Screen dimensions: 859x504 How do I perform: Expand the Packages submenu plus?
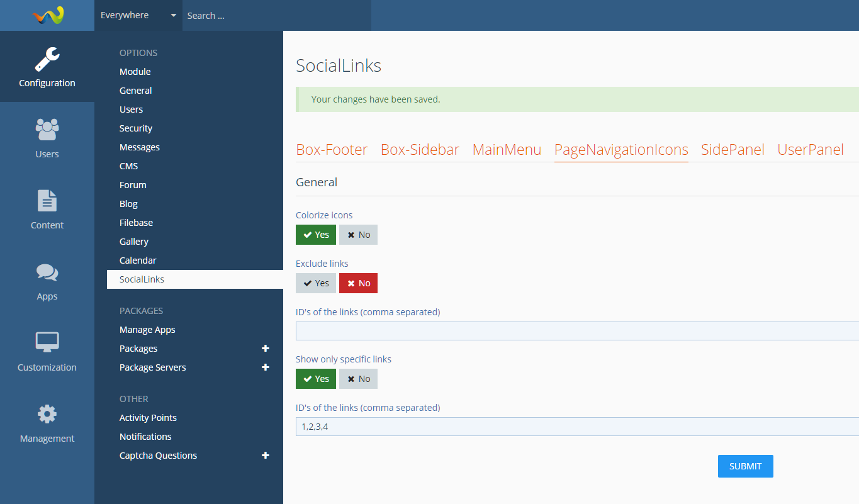point(266,349)
